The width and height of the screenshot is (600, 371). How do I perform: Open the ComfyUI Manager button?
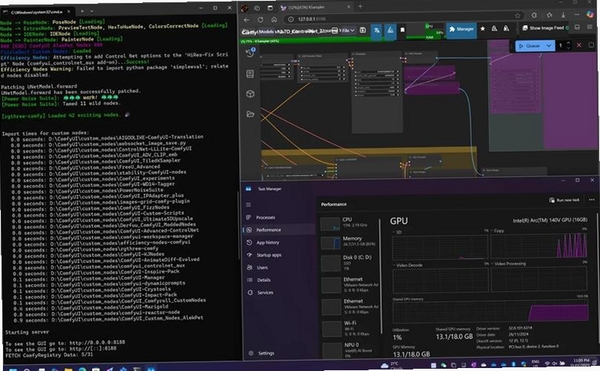(461, 29)
